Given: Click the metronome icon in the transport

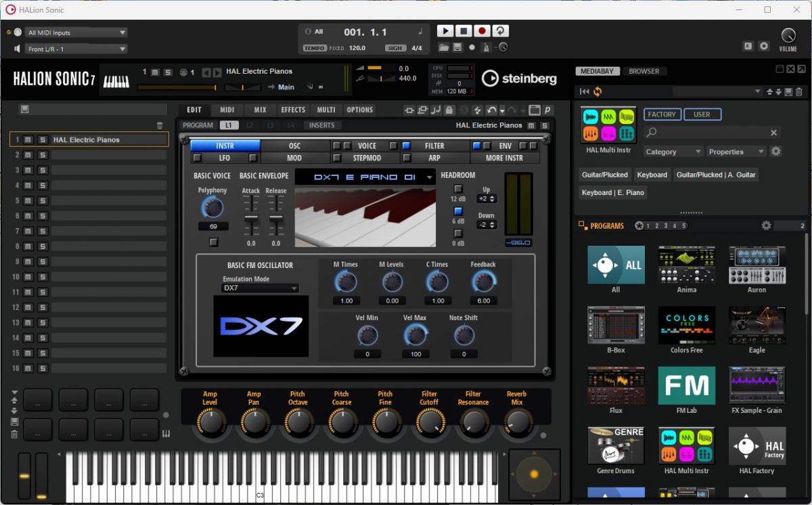Looking at the screenshot, I should pos(486,47).
